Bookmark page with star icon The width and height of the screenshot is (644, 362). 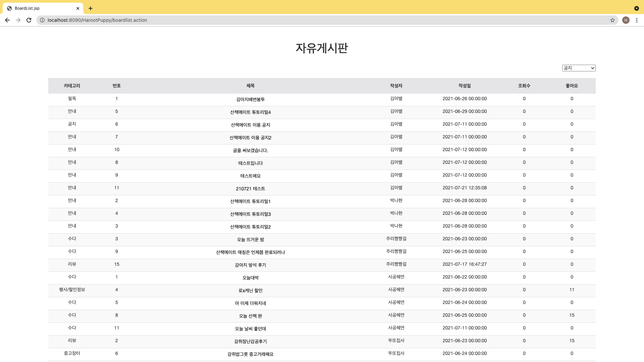(x=612, y=20)
